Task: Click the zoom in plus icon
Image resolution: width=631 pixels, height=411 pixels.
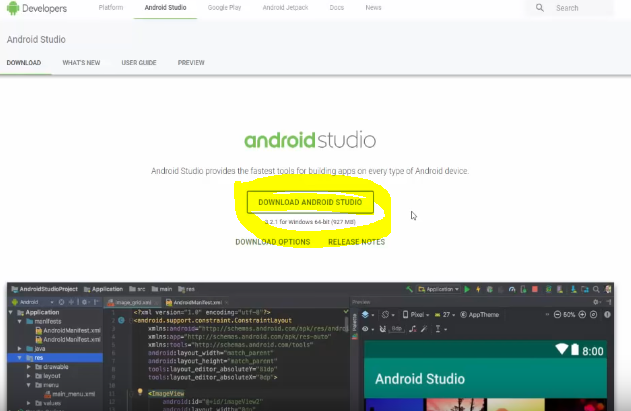Action: tap(582, 314)
